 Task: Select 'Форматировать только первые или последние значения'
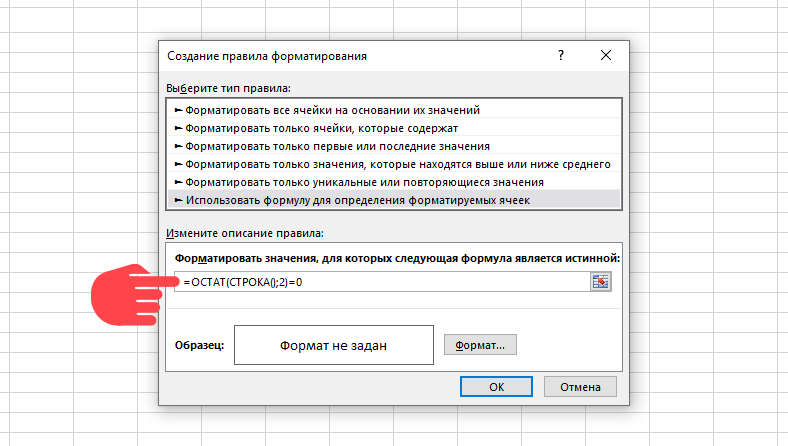pos(394,146)
